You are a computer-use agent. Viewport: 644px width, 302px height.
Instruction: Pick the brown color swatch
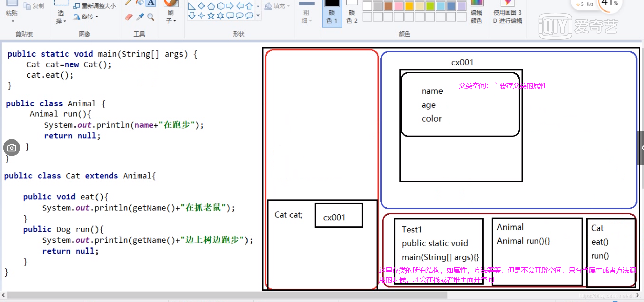388,6
